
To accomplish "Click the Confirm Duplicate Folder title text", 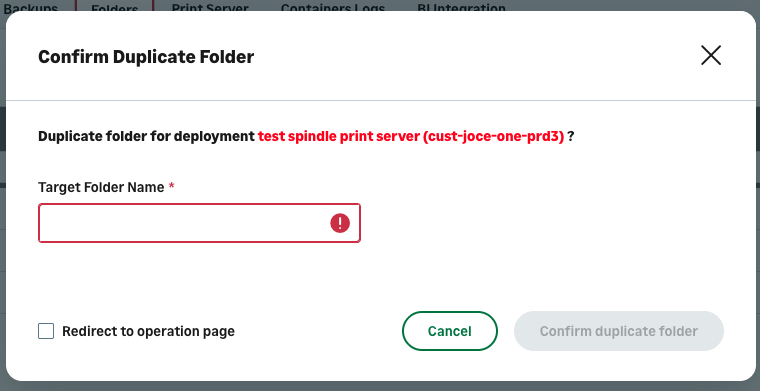I will pyautogui.click(x=146, y=57).
